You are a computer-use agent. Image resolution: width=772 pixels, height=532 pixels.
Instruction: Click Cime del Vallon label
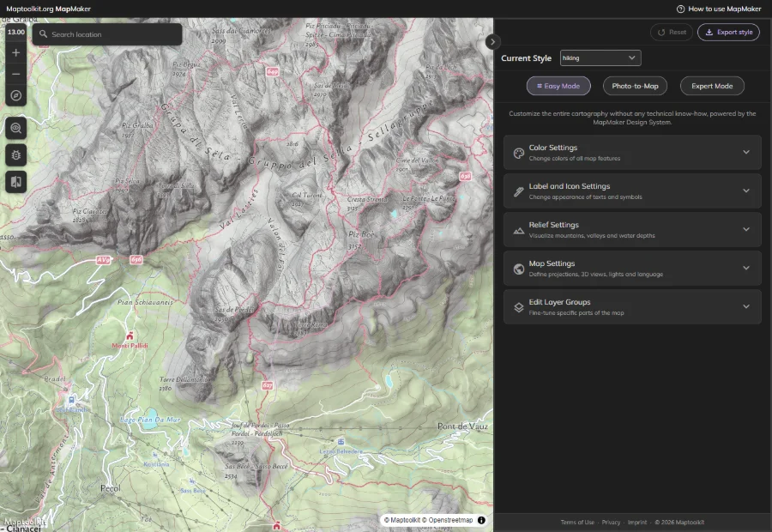[x=417, y=160]
